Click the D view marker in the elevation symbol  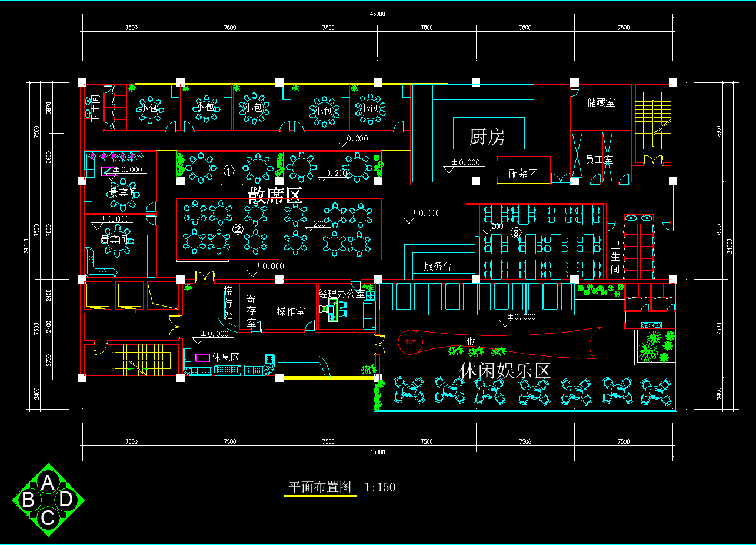click(66, 500)
